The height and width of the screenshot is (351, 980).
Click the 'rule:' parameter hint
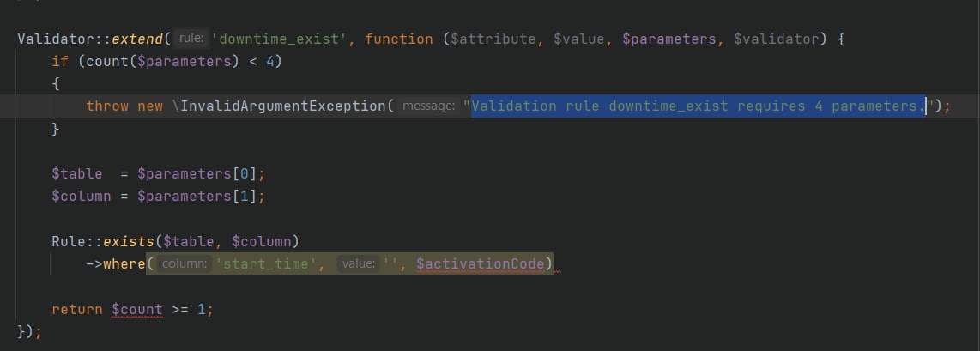(191, 39)
